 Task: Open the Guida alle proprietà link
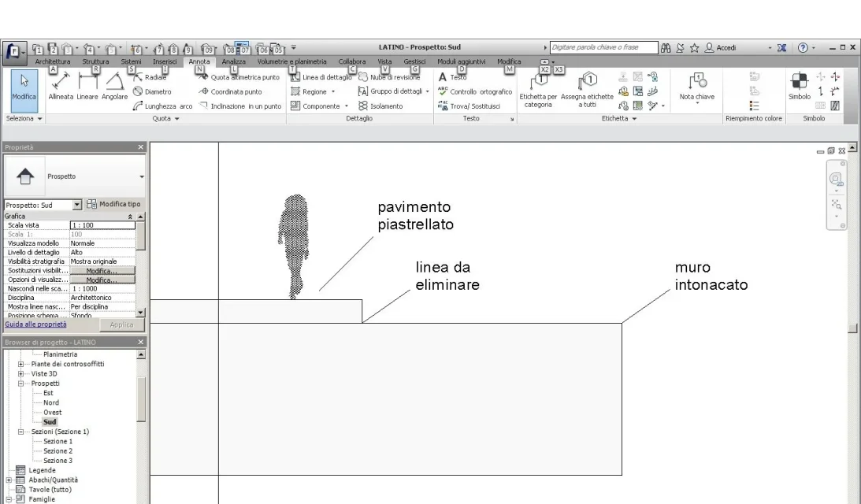(x=35, y=324)
